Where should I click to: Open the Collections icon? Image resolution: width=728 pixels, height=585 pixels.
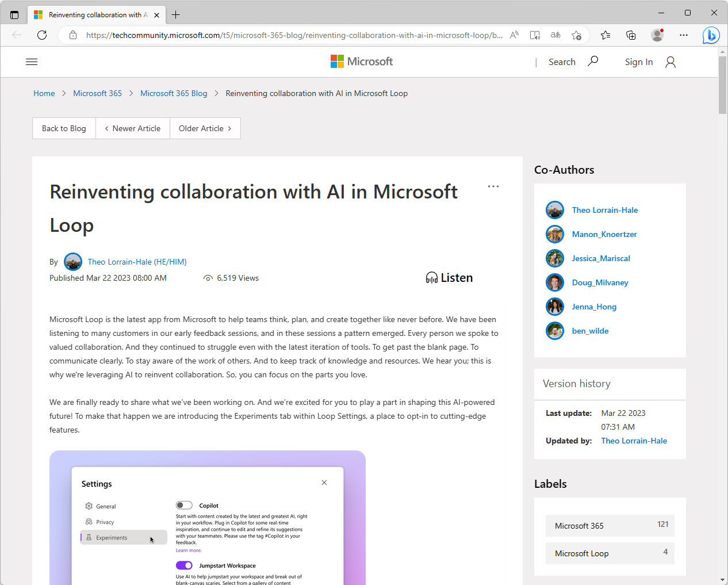631,35
